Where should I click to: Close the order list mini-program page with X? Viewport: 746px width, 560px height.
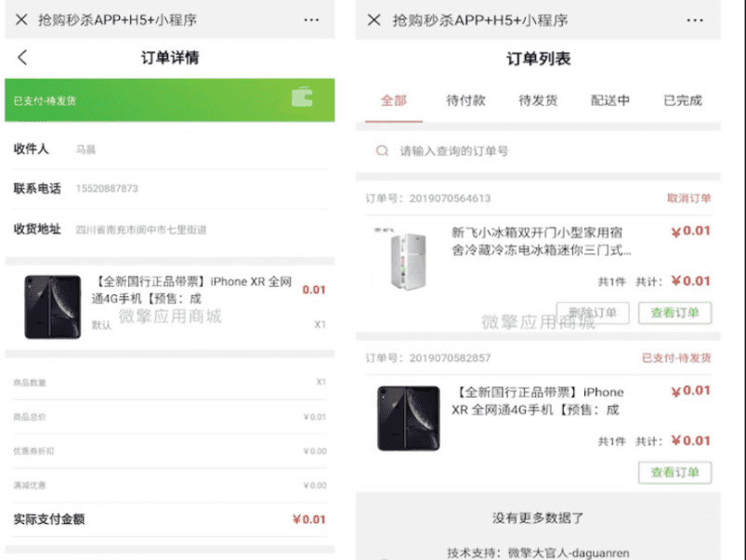click(x=373, y=20)
